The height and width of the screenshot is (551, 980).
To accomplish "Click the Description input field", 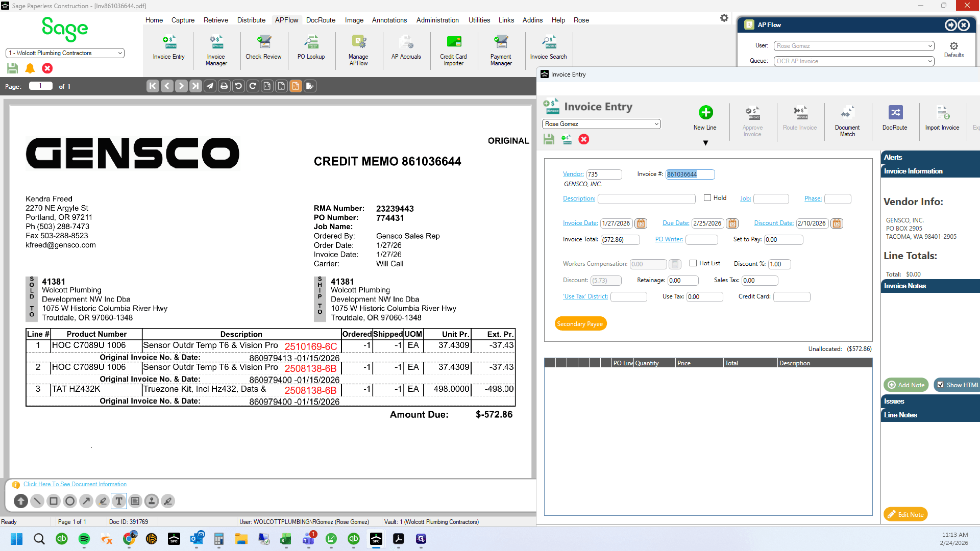I will tap(647, 198).
